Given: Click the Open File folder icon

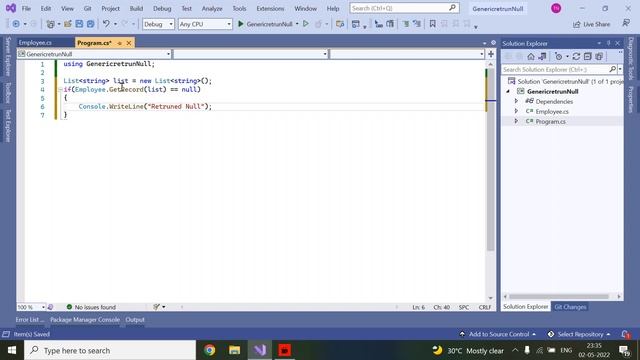Looking at the screenshot, I should coord(68,24).
